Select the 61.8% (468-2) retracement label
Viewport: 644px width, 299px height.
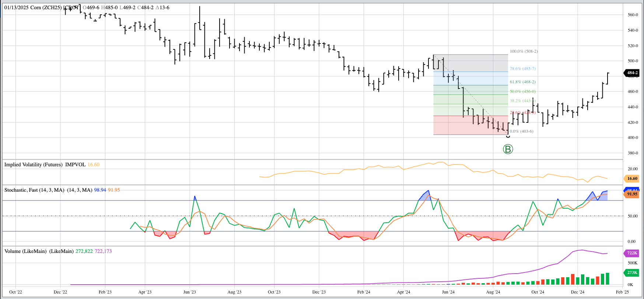pos(522,82)
